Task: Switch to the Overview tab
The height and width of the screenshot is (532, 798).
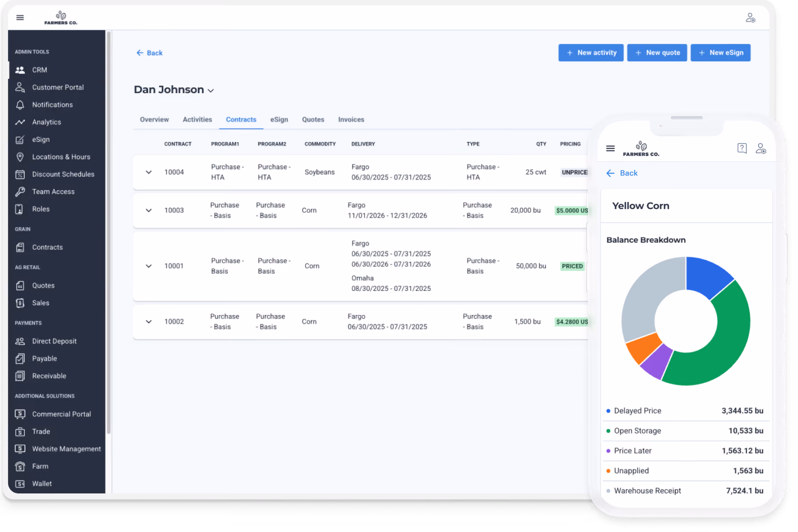Action: (154, 120)
